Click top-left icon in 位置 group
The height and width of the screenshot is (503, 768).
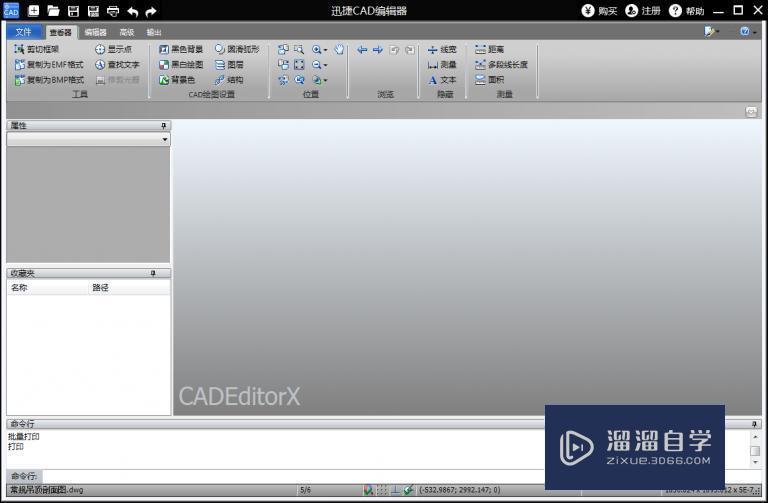(x=283, y=49)
